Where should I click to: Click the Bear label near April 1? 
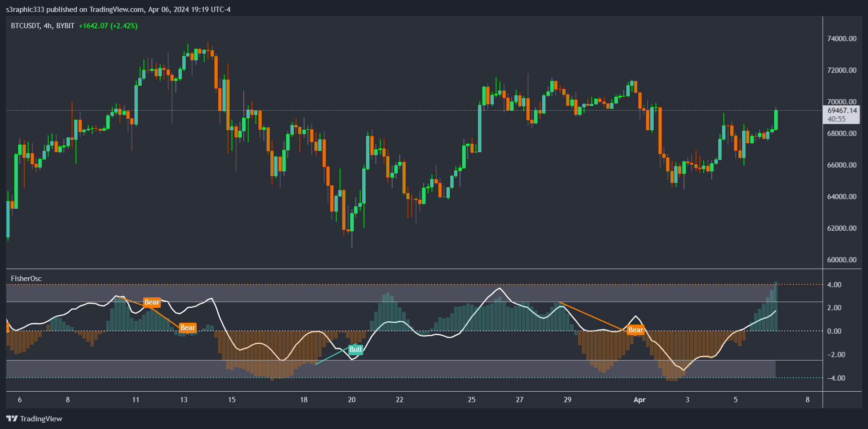tap(635, 330)
